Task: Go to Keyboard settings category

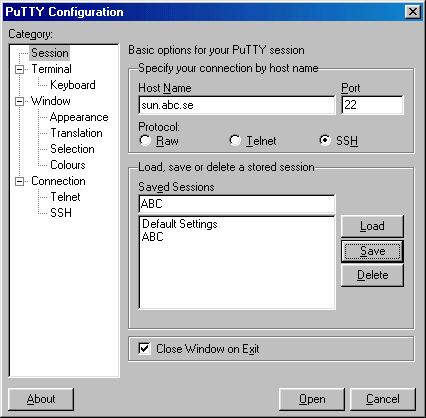Action: (73, 85)
